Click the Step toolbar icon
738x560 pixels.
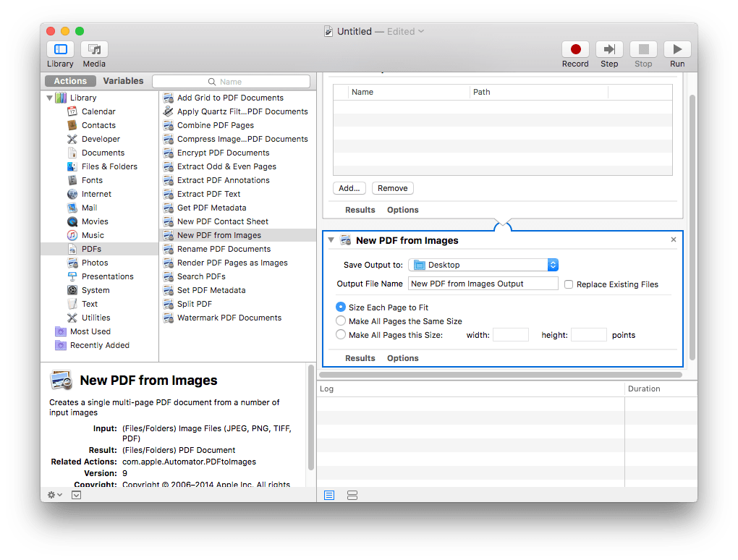pos(609,50)
